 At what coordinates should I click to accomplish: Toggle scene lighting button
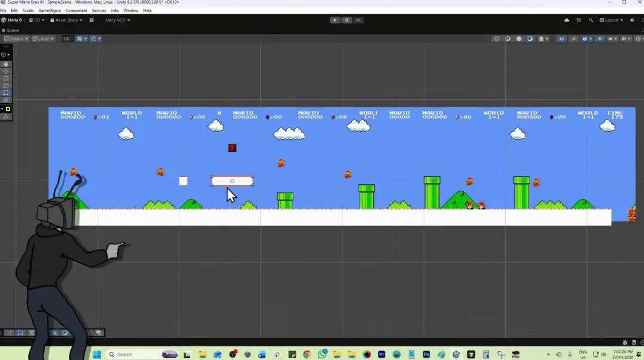click(x=574, y=39)
